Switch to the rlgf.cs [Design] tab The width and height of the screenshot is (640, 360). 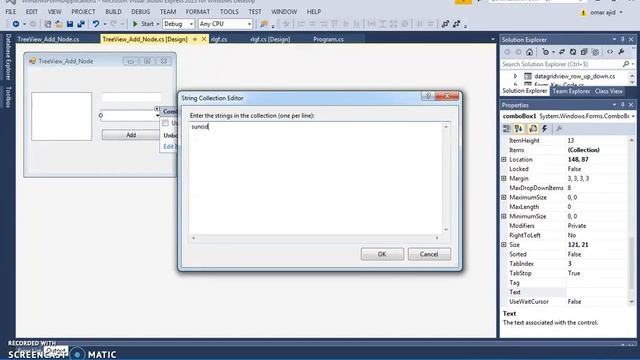point(270,39)
